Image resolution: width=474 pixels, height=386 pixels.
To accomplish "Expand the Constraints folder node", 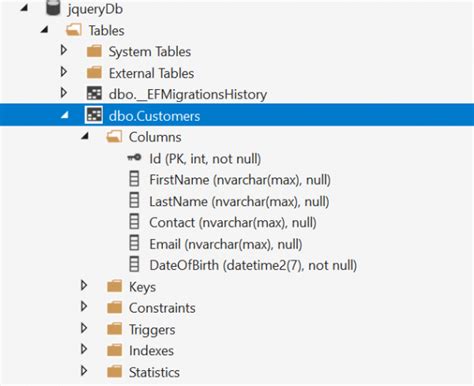I will (x=84, y=307).
